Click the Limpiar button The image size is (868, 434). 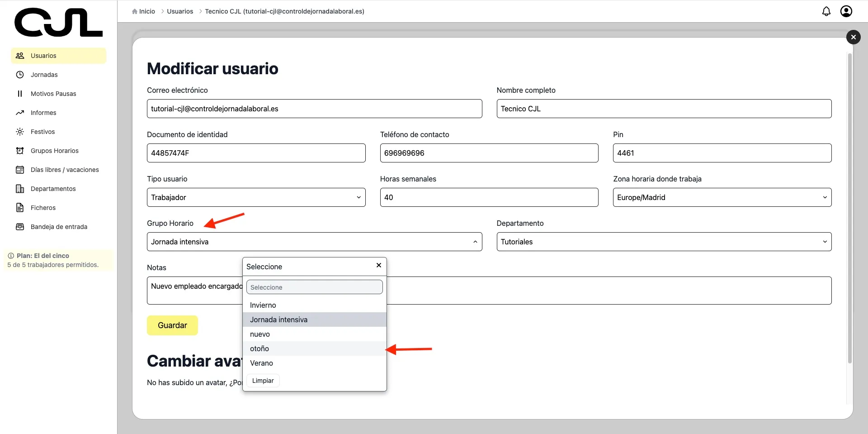263,381
